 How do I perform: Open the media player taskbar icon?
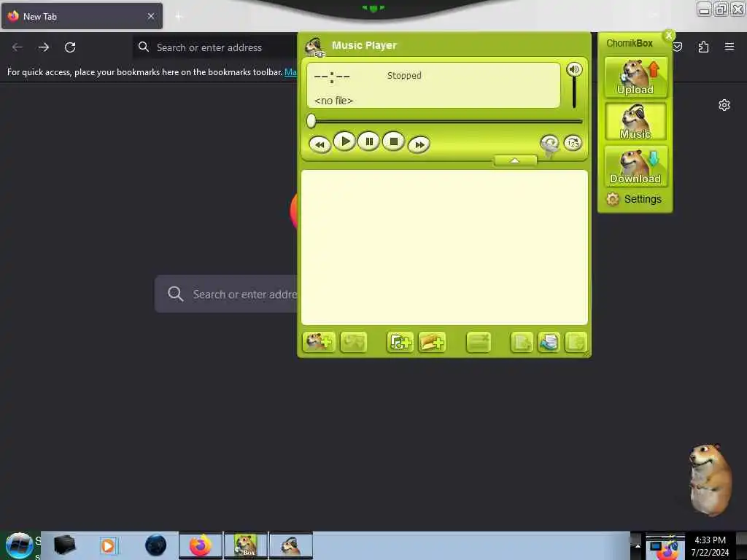pyautogui.click(x=108, y=545)
